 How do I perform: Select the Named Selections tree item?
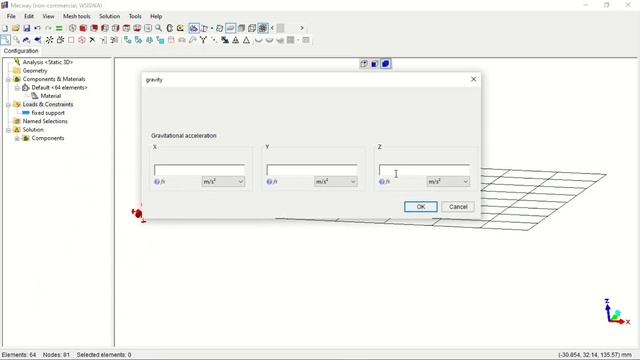point(45,121)
